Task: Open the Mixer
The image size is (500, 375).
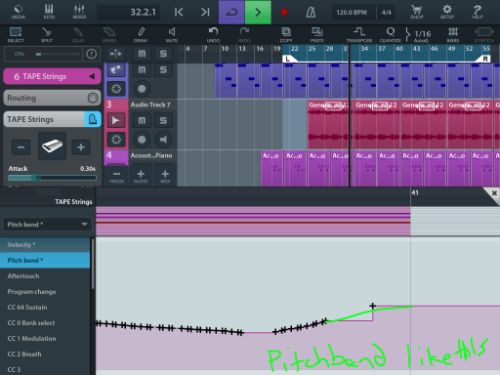Action: (79, 12)
